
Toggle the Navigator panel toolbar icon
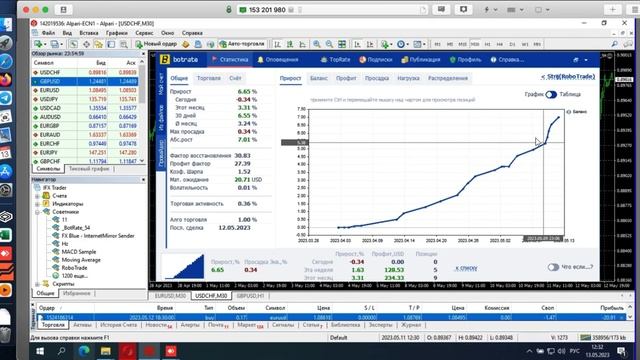[x=98, y=44]
